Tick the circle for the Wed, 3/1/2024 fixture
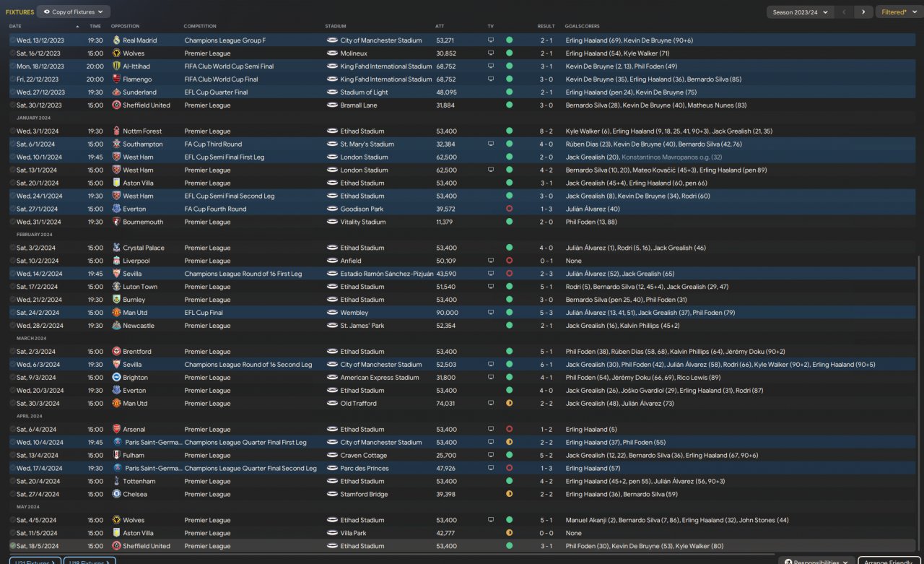 [x=12, y=131]
